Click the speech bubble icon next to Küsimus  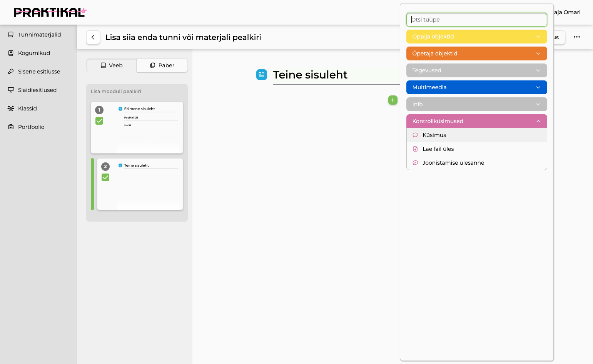[x=416, y=135]
